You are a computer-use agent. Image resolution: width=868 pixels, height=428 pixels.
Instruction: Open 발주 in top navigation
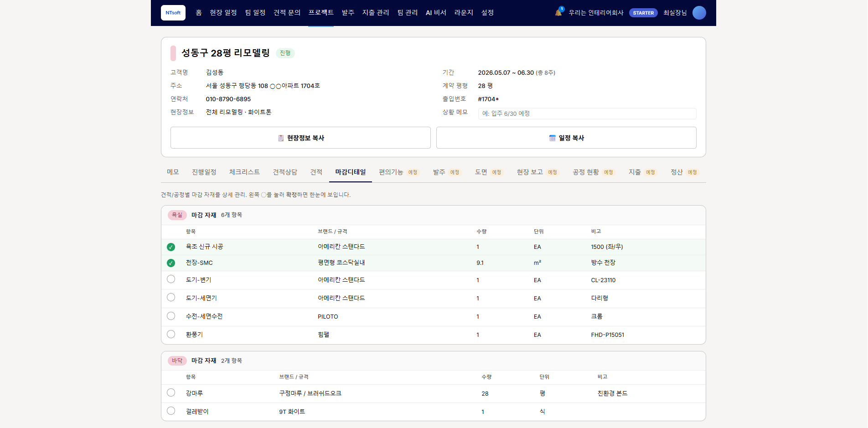[x=348, y=13]
